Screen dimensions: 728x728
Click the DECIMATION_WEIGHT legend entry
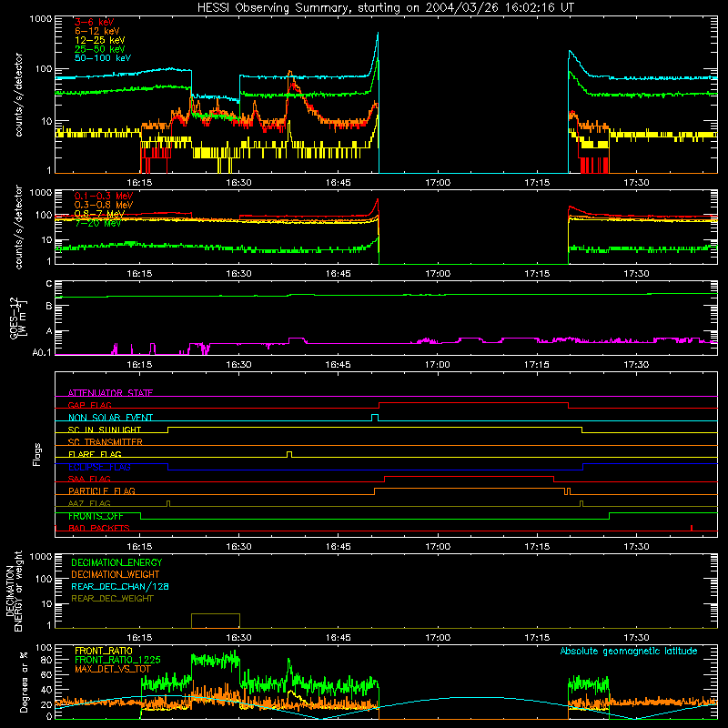tap(116, 574)
